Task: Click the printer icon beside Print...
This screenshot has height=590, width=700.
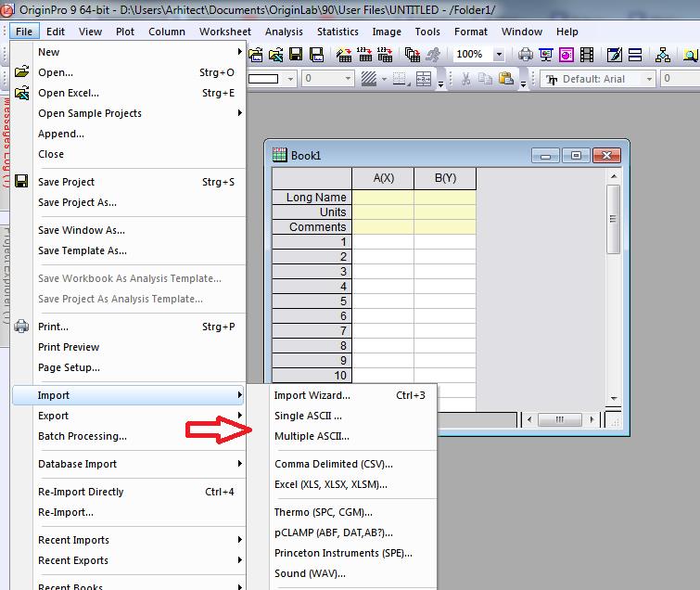Action: click(21, 327)
